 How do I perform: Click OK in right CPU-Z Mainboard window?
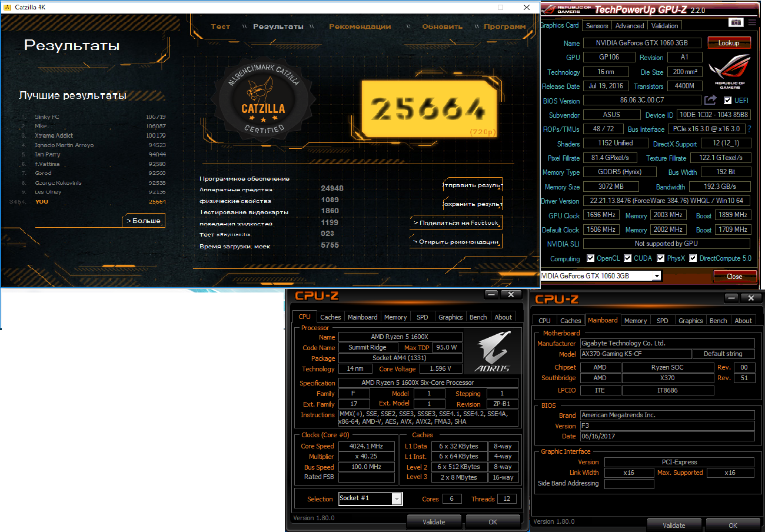pyautogui.click(x=733, y=525)
